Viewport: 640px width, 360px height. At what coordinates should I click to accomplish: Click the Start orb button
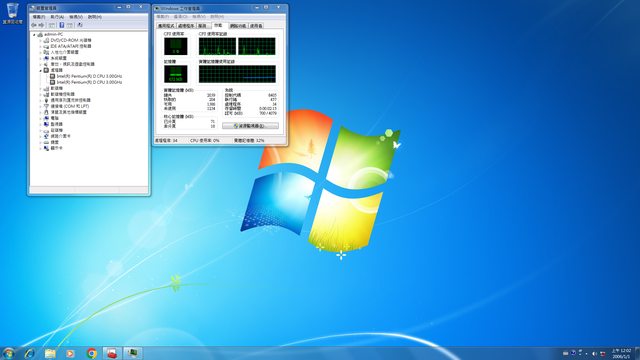pos(8,353)
